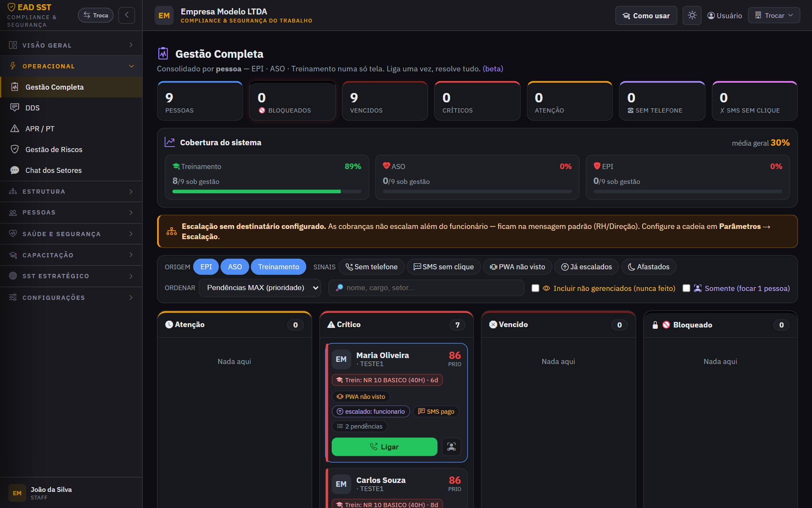This screenshot has width=812, height=508.
Task: Toggle the Afastados signal filter
Action: click(648, 267)
